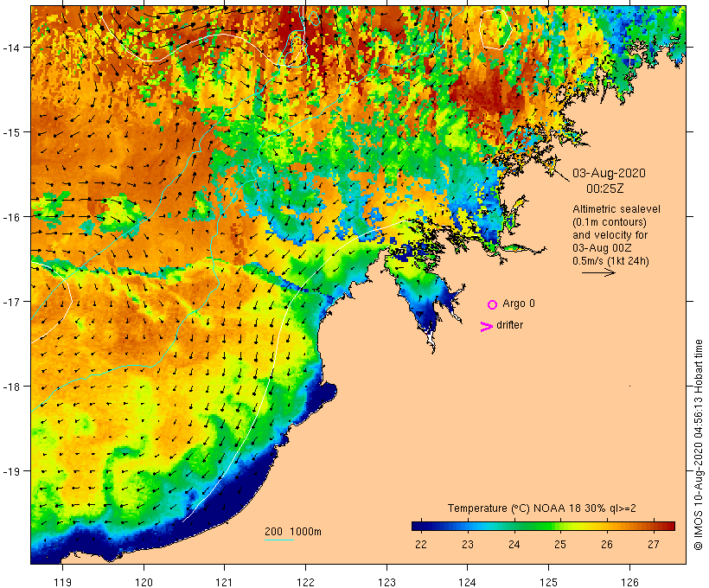Click the longitude axis label 125
709x588 pixels.
click(548, 582)
